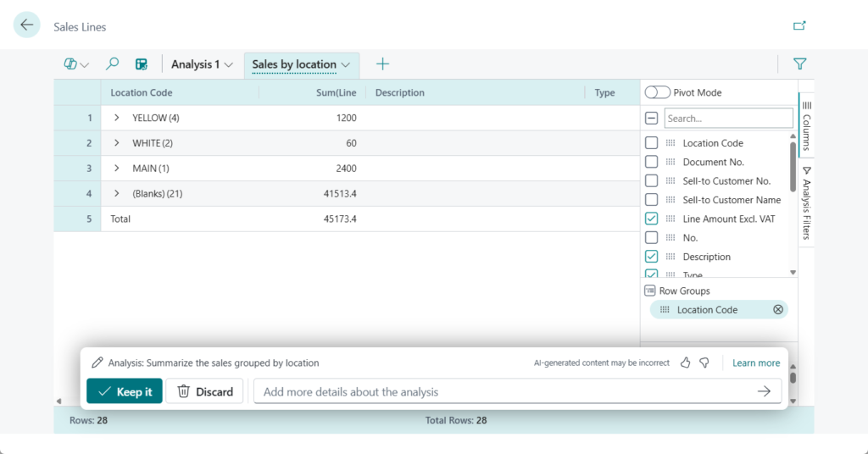Enable Pivot Mode switch

pyautogui.click(x=657, y=92)
